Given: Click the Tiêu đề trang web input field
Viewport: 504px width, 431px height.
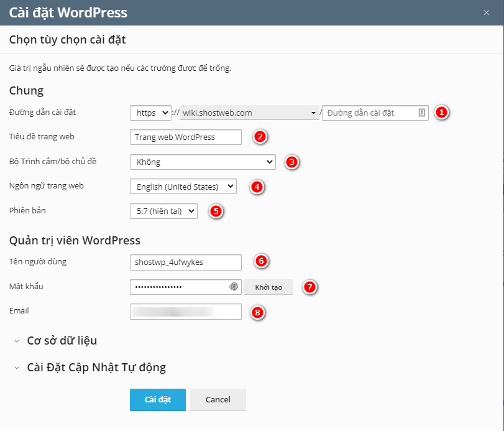Looking at the screenshot, I should (185, 137).
